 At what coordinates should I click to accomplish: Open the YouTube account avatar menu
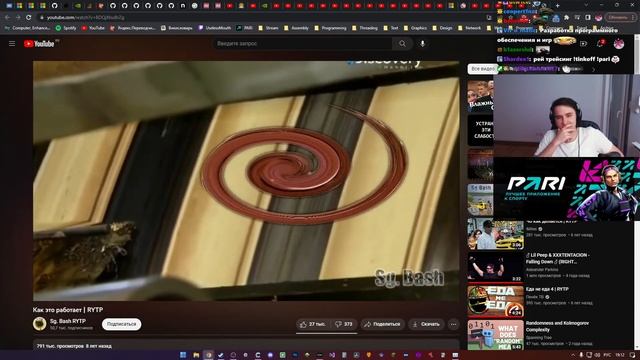pyautogui.click(x=619, y=44)
